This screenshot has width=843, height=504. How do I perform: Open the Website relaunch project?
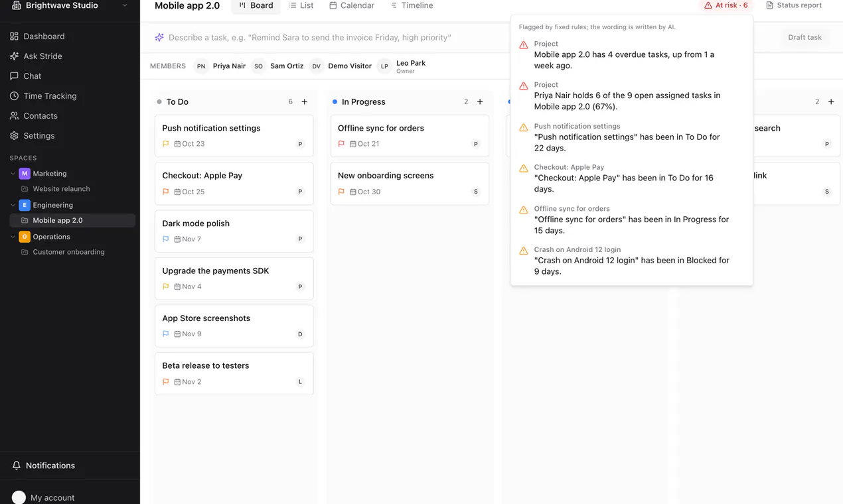[61, 189]
